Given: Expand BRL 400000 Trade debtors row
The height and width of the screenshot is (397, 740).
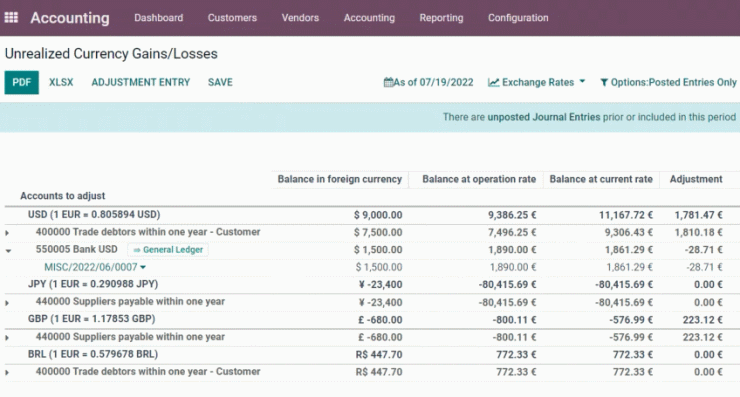Looking at the screenshot, I should coord(7,372).
